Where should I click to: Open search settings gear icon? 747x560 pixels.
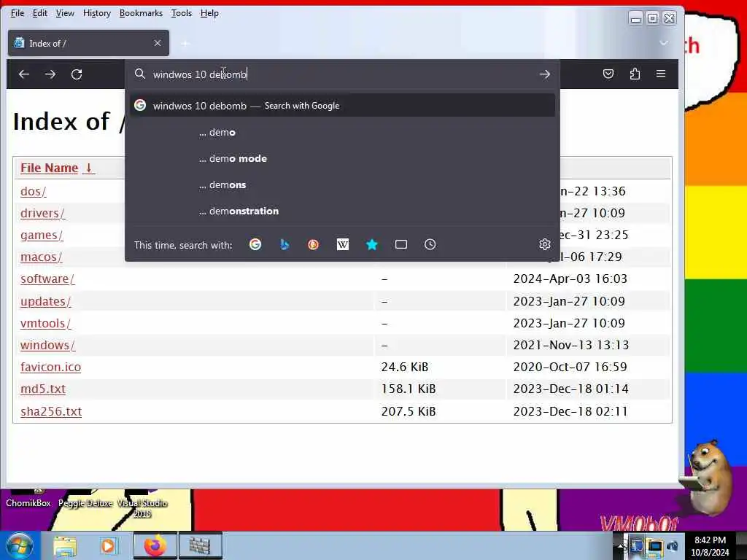coord(544,244)
